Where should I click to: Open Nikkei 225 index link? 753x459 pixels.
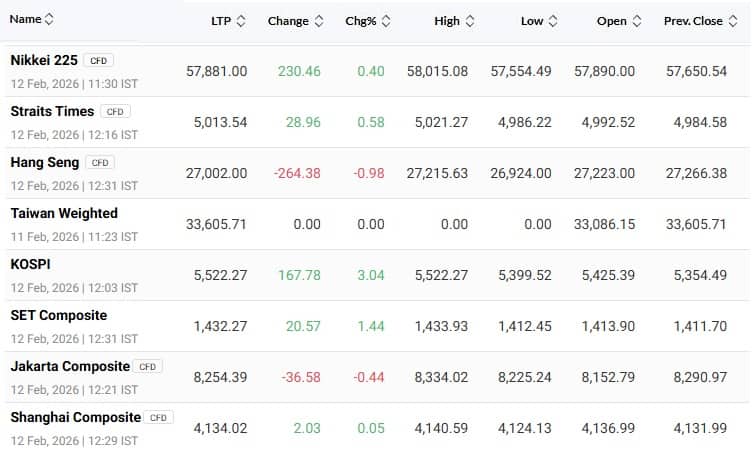click(x=44, y=60)
